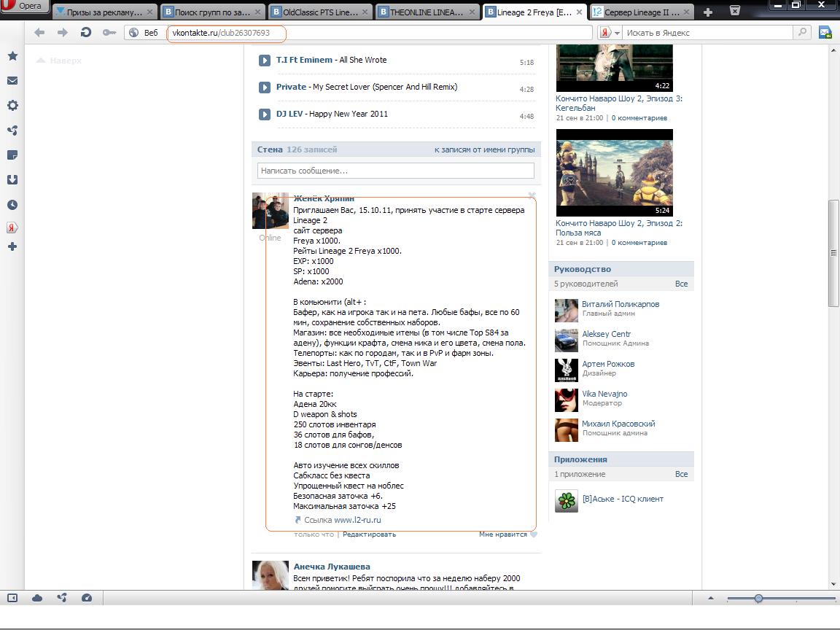This screenshot has width=840, height=630.
Task: Click the Opera Unite icon in the status bar
Action: [x=61, y=598]
